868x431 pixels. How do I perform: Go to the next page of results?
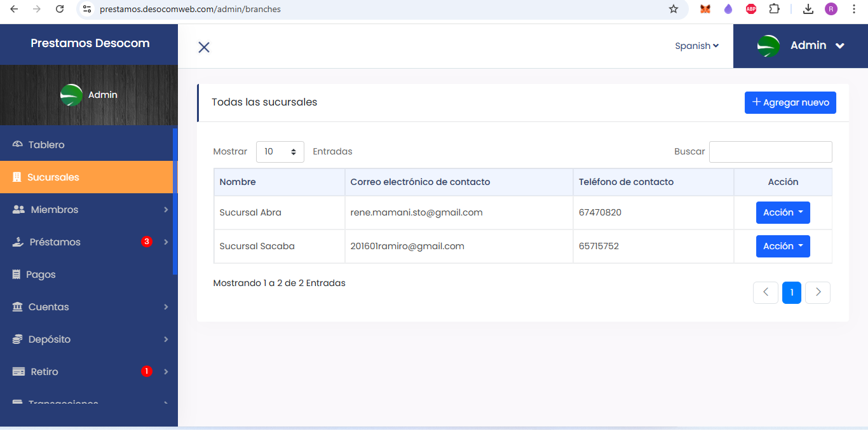pos(818,292)
